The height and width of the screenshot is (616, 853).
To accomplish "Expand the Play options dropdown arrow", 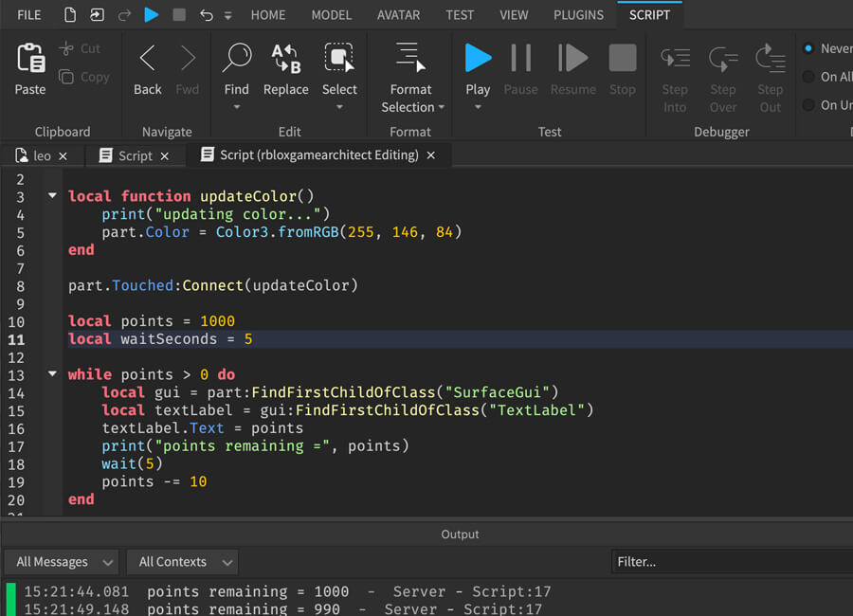I will tap(478, 107).
